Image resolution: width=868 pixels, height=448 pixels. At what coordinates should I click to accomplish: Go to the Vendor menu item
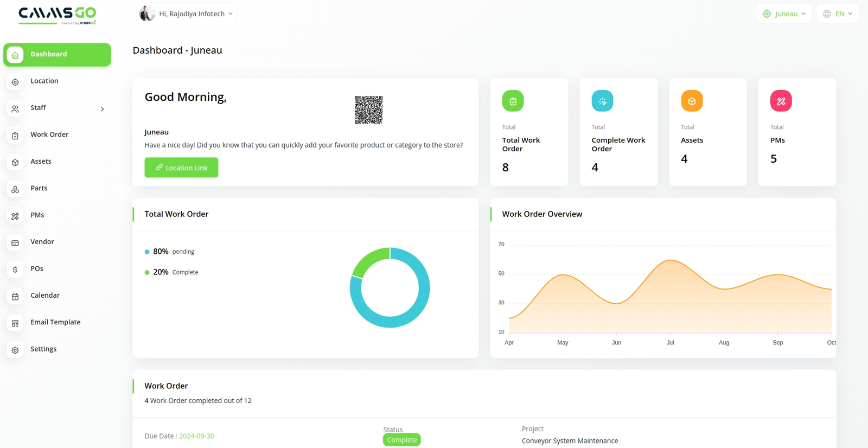coord(42,242)
